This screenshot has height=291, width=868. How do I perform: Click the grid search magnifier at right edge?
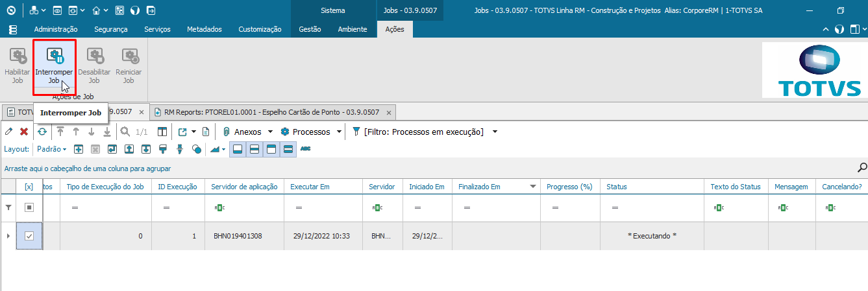[862, 167]
